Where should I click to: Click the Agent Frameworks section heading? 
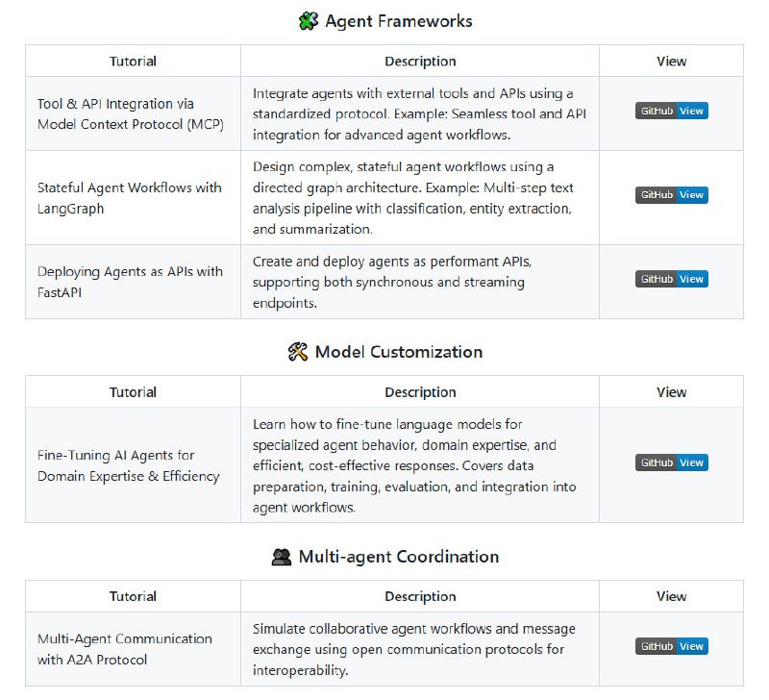click(x=399, y=21)
